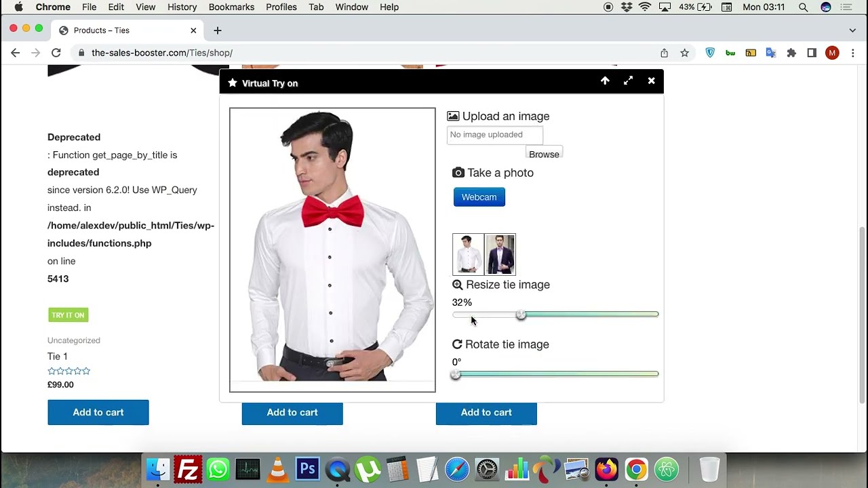Open the Trash in the Dock
This screenshot has height=488, width=868.
[709, 469]
